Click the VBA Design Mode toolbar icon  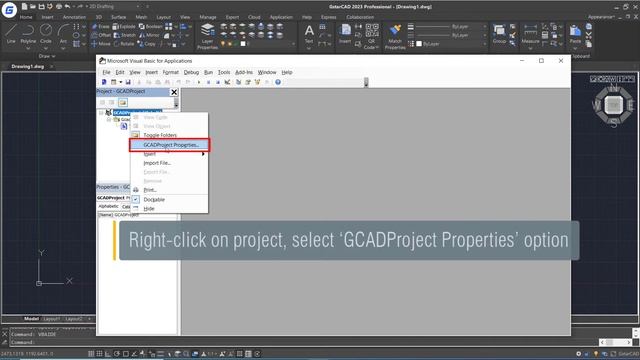click(227, 82)
